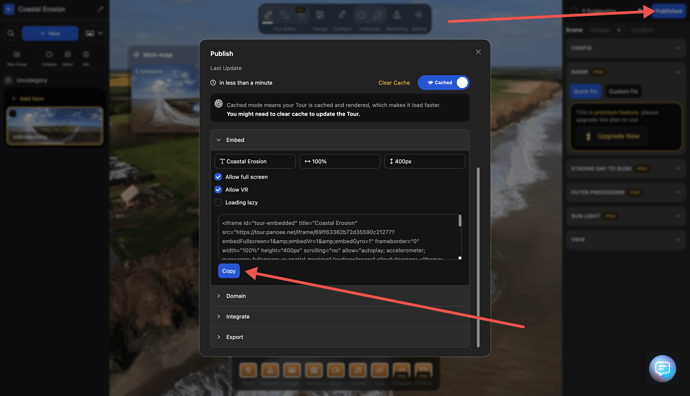Click the embed code box scrollbar
This screenshot has width=690, height=396.
tap(460, 221)
